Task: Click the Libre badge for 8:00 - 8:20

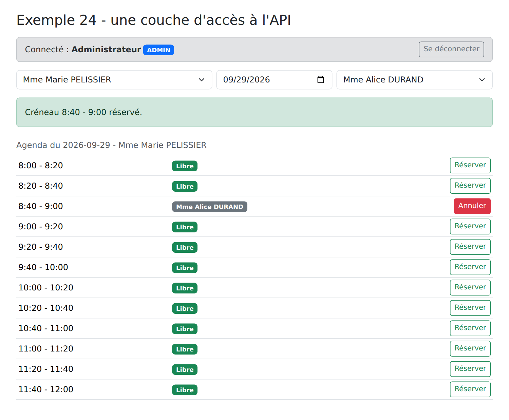Action: [185, 166]
